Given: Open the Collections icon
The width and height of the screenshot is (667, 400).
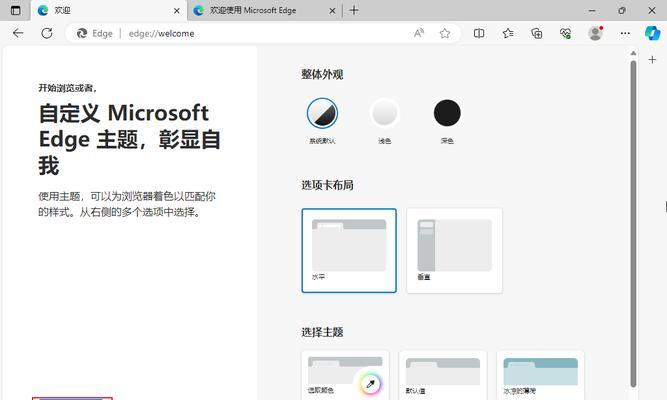Looking at the screenshot, I should point(537,33).
